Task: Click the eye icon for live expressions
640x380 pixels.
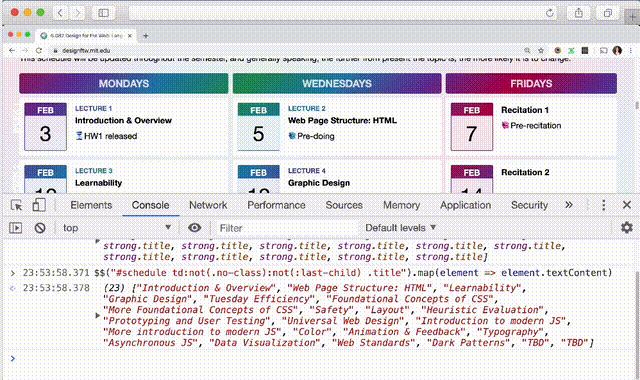Action: tap(194, 228)
